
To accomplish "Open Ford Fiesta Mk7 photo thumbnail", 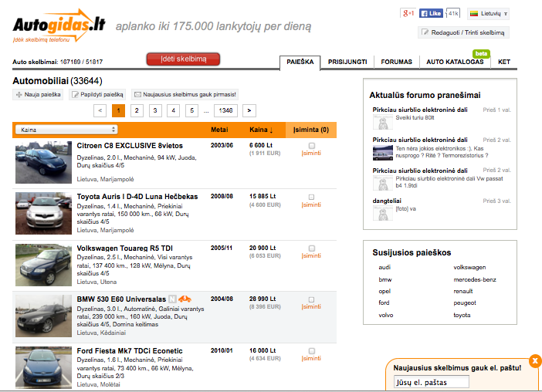I will point(43,367).
